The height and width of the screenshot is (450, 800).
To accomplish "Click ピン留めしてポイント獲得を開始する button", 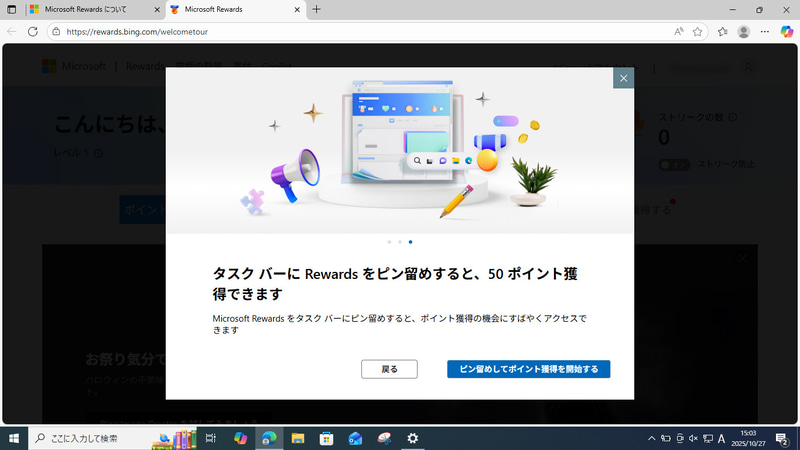I will (x=529, y=369).
